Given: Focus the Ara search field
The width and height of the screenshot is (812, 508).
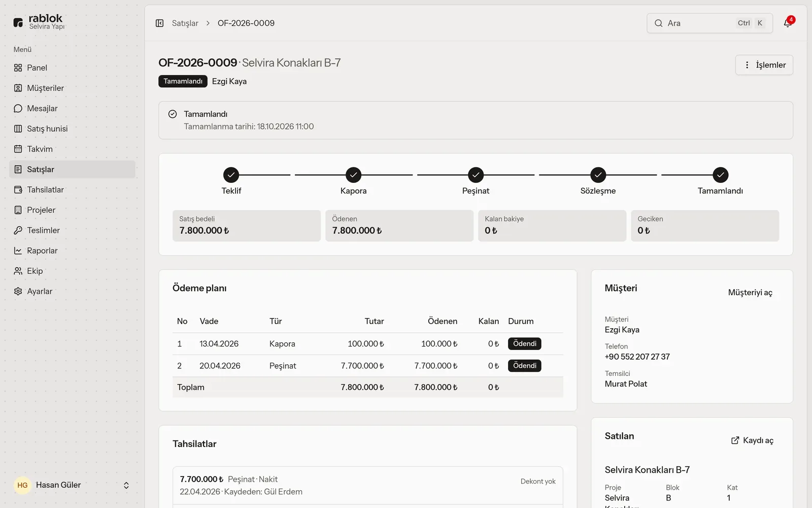Looking at the screenshot, I should pyautogui.click(x=709, y=23).
